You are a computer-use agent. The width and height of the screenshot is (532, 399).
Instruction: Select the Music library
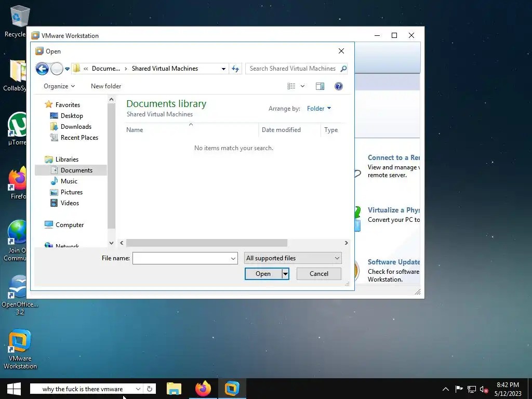point(64,181)
